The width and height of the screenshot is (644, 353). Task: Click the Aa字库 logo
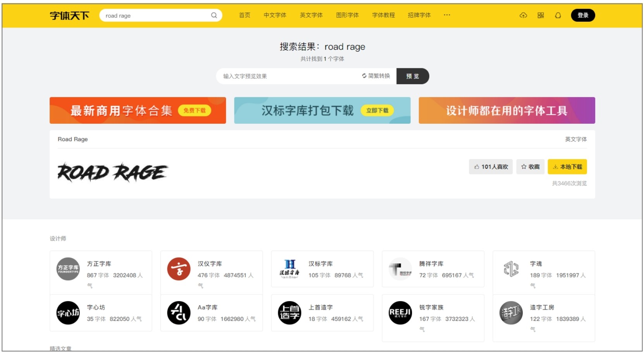pyautogui.click(x=179, y=313)
